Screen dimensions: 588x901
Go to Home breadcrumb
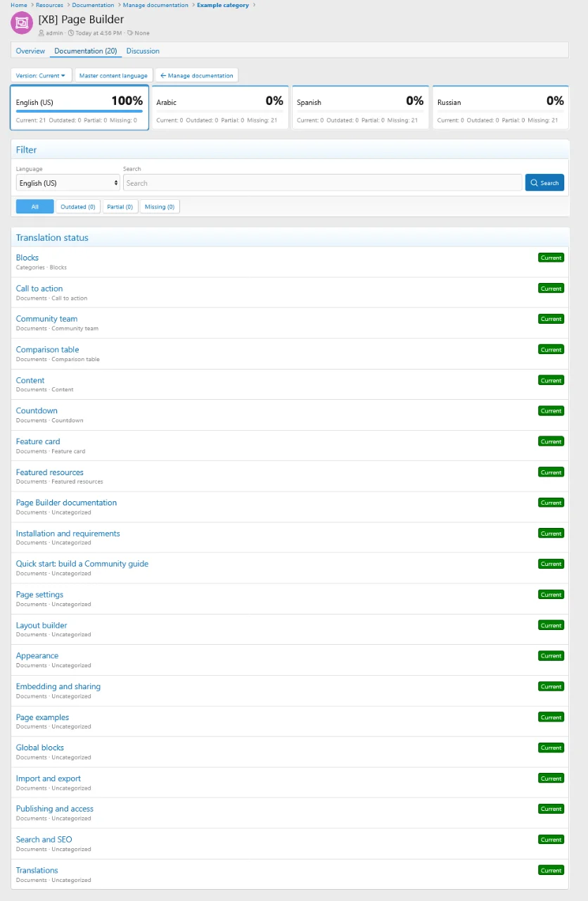click(19, 5)
